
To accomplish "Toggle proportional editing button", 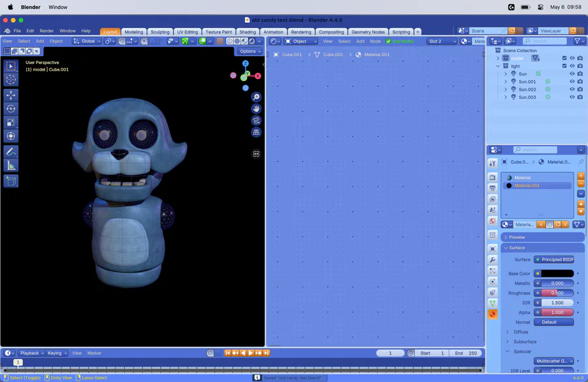I will point(144,41).
